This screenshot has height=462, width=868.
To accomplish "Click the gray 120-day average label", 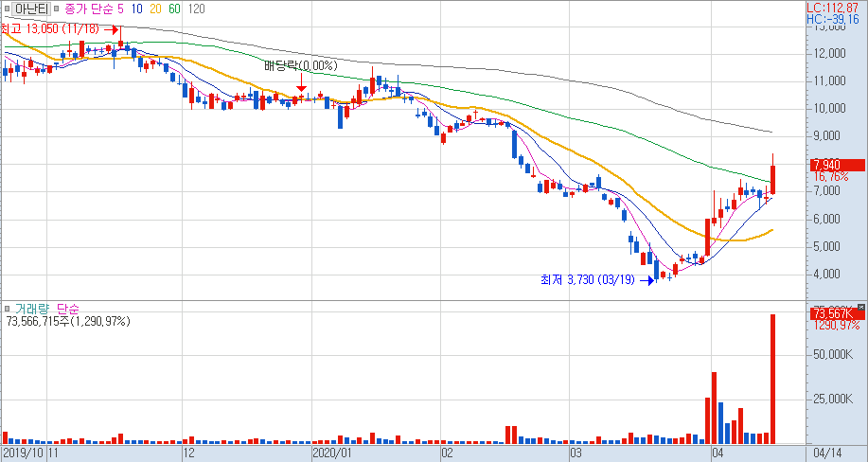I will tap(196, 9).
